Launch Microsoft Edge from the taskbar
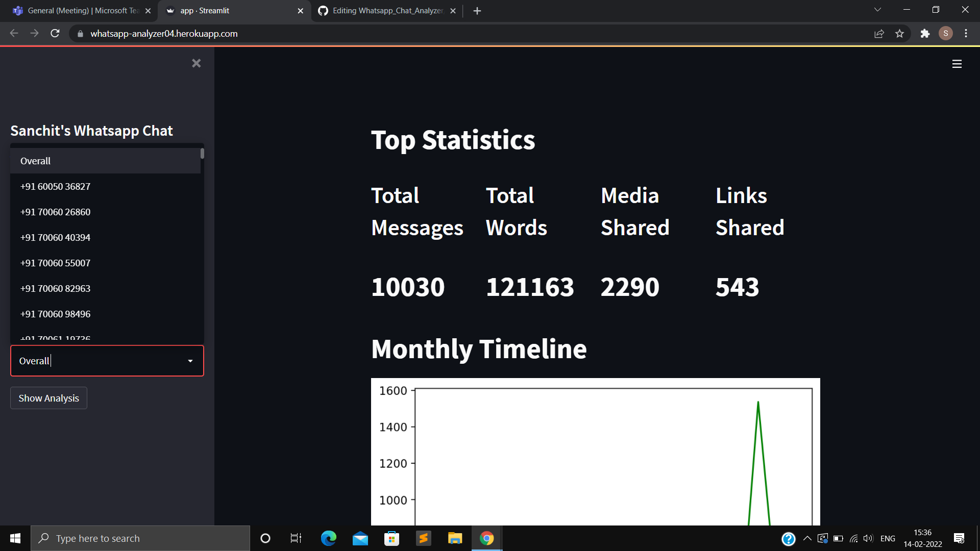Image resolution: width=980 pixels, height=551 pixels. 328,538
